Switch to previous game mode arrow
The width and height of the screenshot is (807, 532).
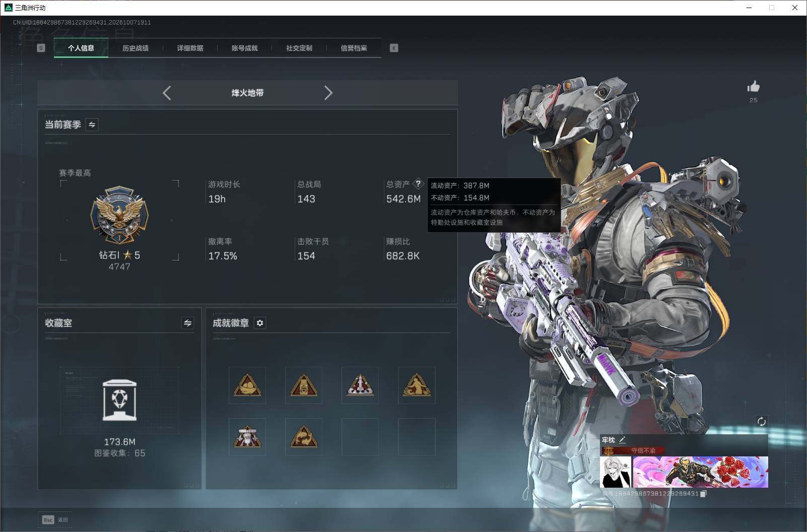167,93
